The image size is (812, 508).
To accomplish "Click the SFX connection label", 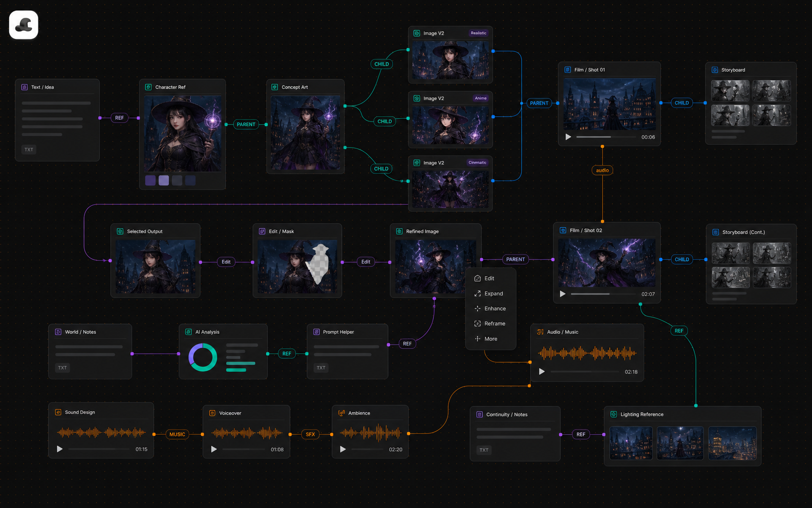I will tap(310, 434).
